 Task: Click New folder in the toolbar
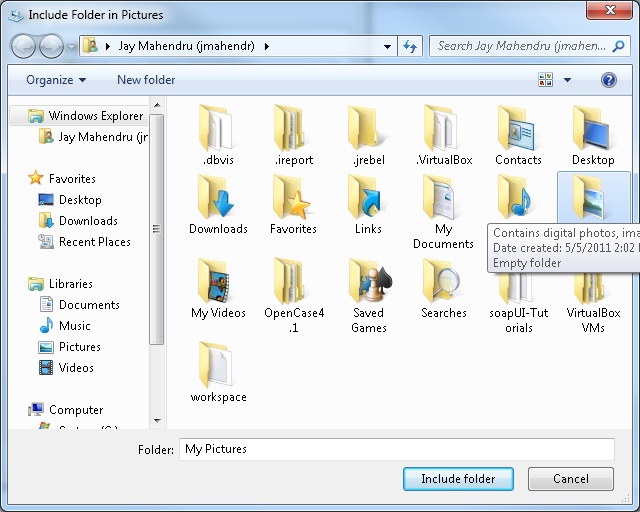(146, 80)
